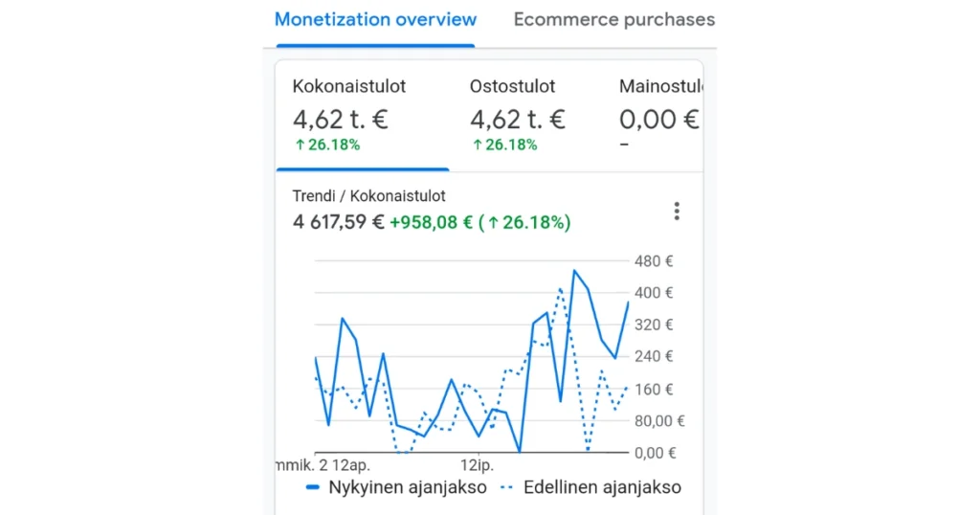
Task: Select the Mainostulot metric tab
Action: coord(660,116)
